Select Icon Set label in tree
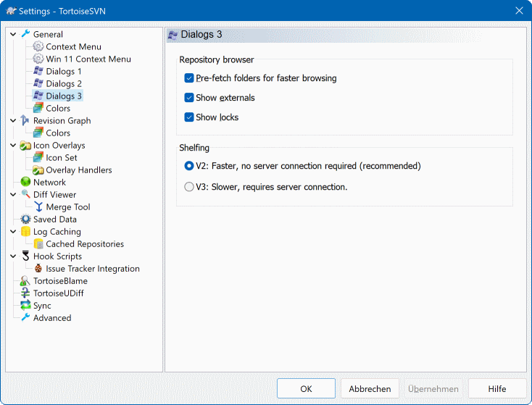The width and height of the screenshot is (532, 405). (x=62, y=158)
